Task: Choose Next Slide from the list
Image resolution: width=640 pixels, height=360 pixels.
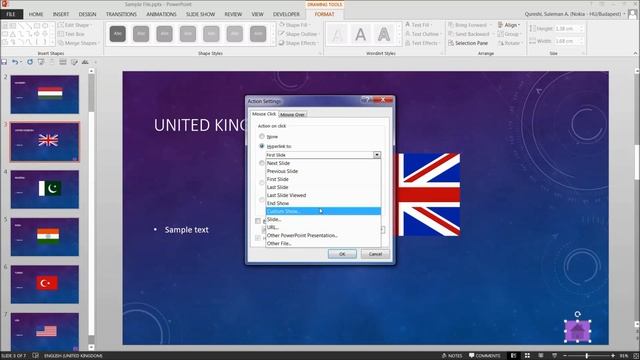Action: (323, 163)
